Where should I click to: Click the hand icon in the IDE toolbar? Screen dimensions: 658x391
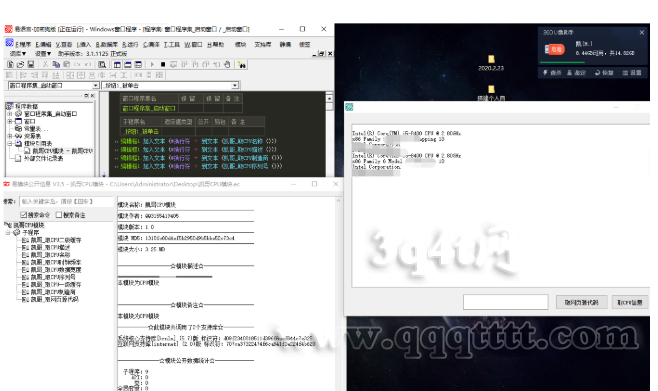coord(227,64)
